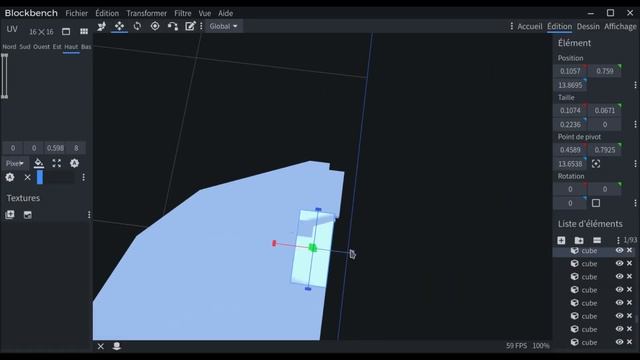This screenshot has width=640, height=360.
Task: Toggle visibility eye of third cube row
Action: [619, 276]
